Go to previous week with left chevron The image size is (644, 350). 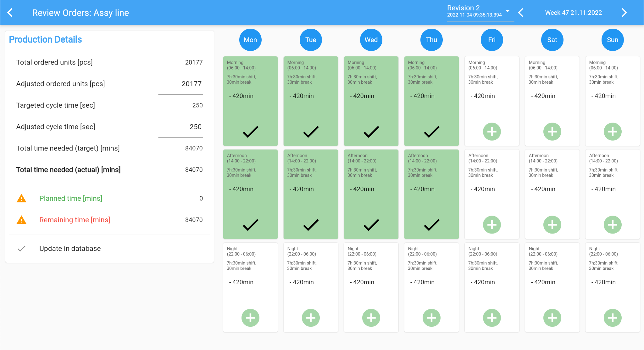coord(521,13)
